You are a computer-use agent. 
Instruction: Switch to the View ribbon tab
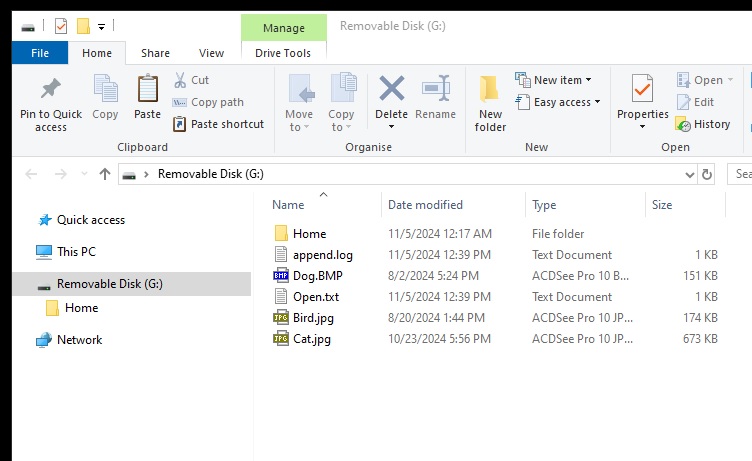click(x=212, y=53)
